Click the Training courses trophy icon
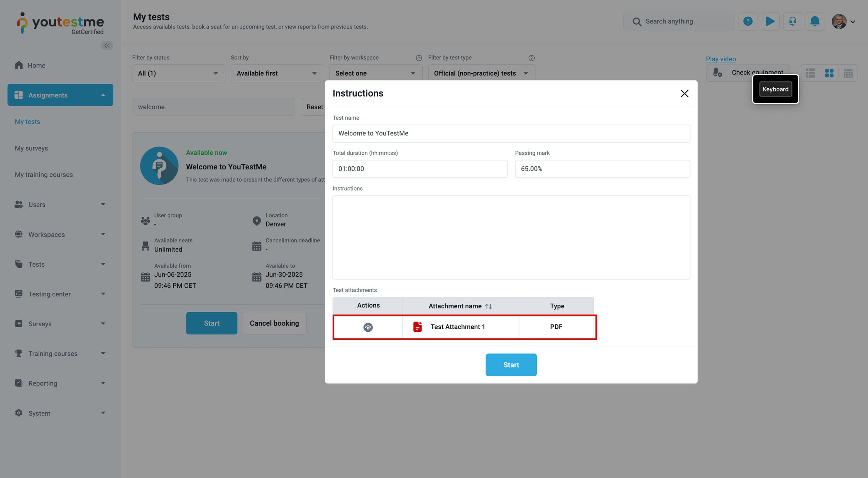 tap(19, 353)
